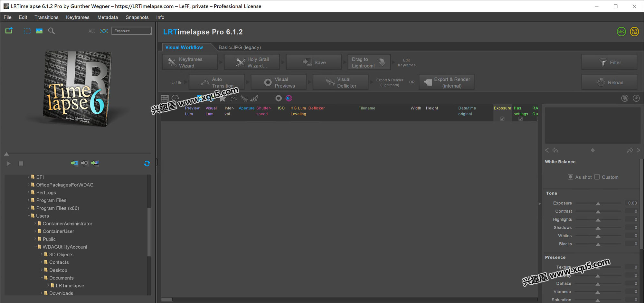
Task: Click the Keyframes Wizard button
Action: (190, 62)
